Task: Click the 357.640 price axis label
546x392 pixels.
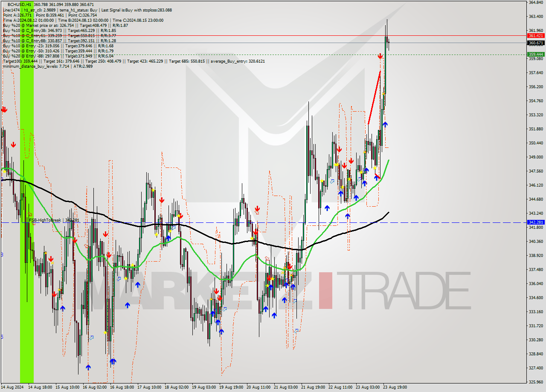Action: pos(535,72)
